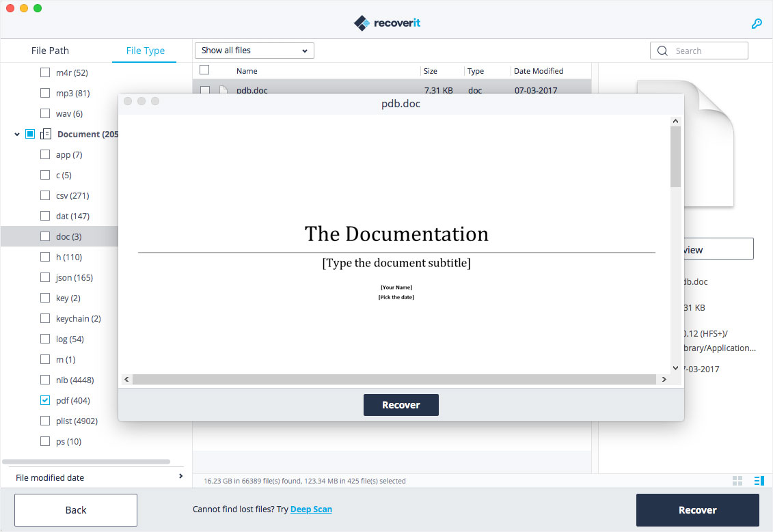Click the Back button
Image resolution: width=773 pixels, height=532 pixels.
pos(76,510)
